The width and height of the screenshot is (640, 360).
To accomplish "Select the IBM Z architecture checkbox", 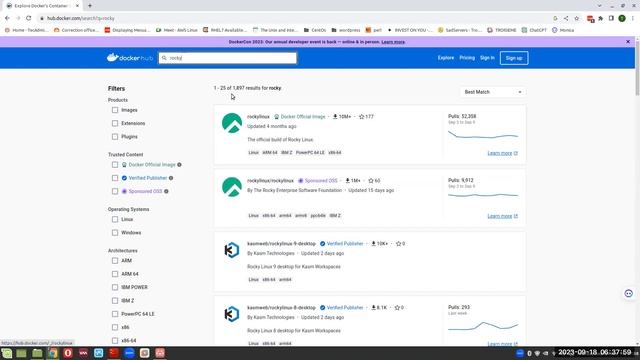I will pyautogui.click(x=115, y=300).
